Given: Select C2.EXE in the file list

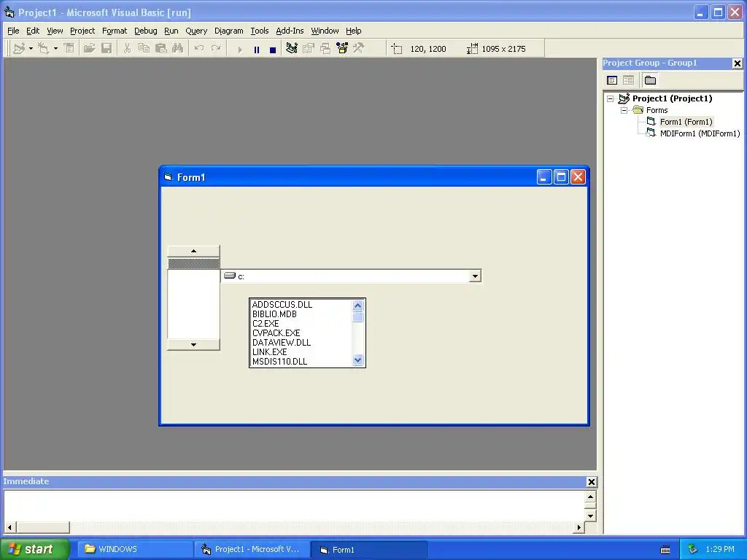Looking at the screenshot, I should [x=266, y=324].
